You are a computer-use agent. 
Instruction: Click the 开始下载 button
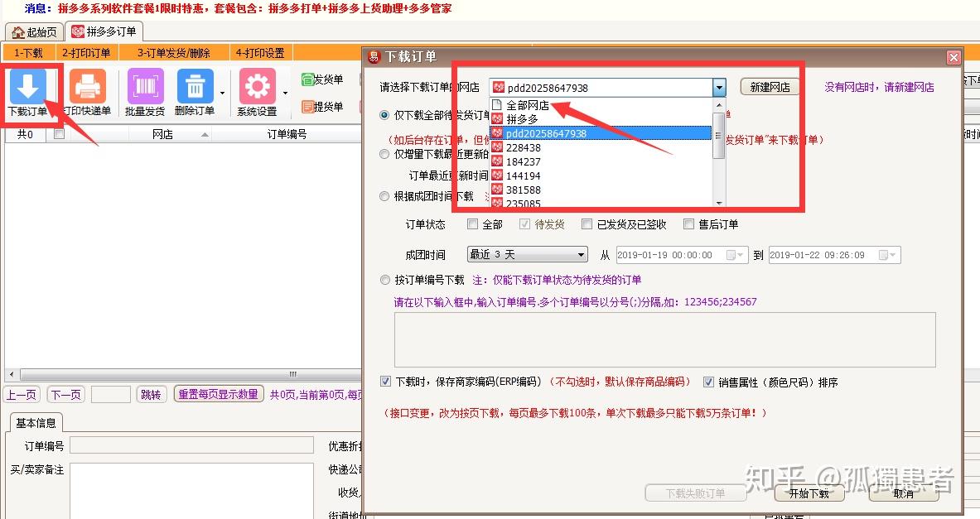(809, 493)
